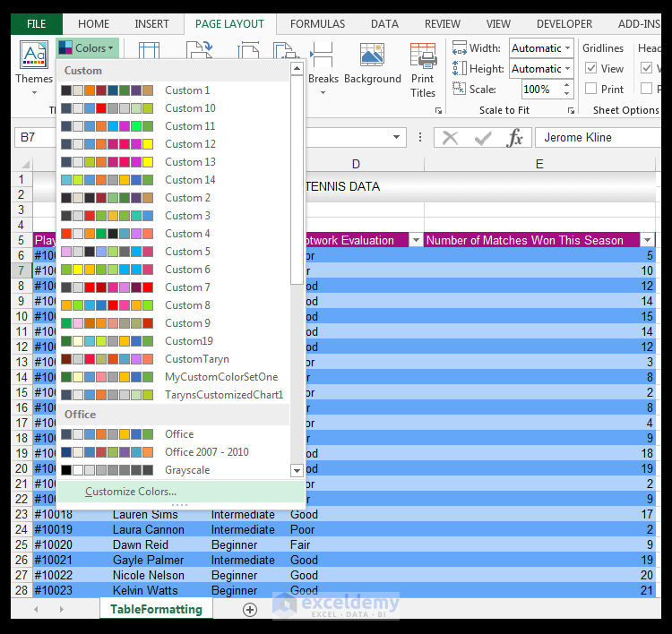Select the Custom 14 color set
Image resolution: width=672 pixels, height=634 pixels.
coord(175,180)
